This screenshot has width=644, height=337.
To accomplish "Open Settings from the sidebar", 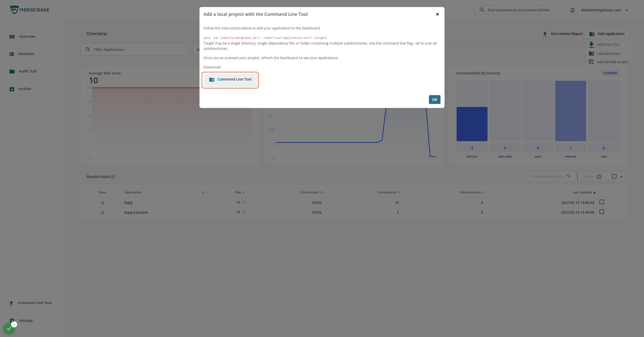I will [21, 320].
